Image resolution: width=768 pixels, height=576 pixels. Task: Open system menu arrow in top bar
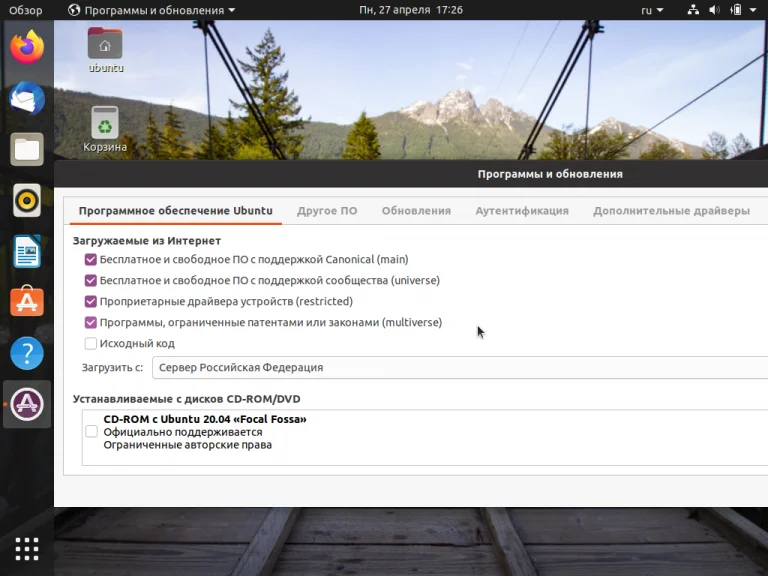753,10
